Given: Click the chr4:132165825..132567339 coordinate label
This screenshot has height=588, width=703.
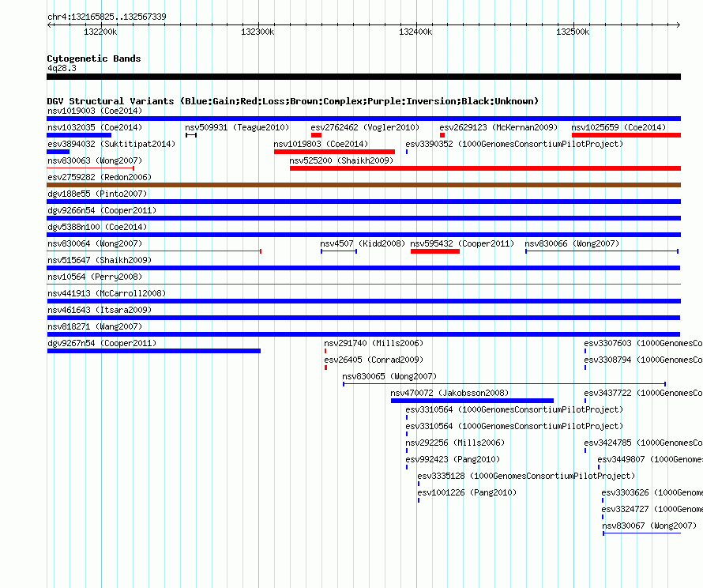Looking at the screenshot, I should click(107, 17).
